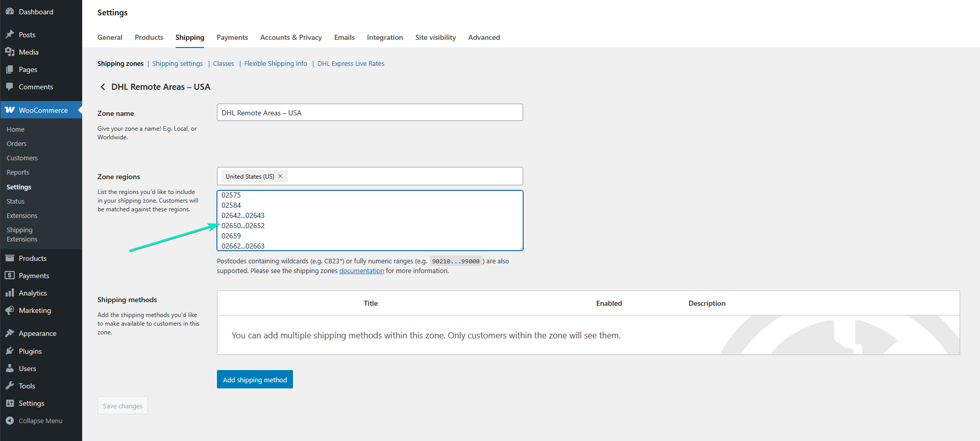Open the Shipping Extensions submenu item
980x441 pixels.
click(22, 234)
